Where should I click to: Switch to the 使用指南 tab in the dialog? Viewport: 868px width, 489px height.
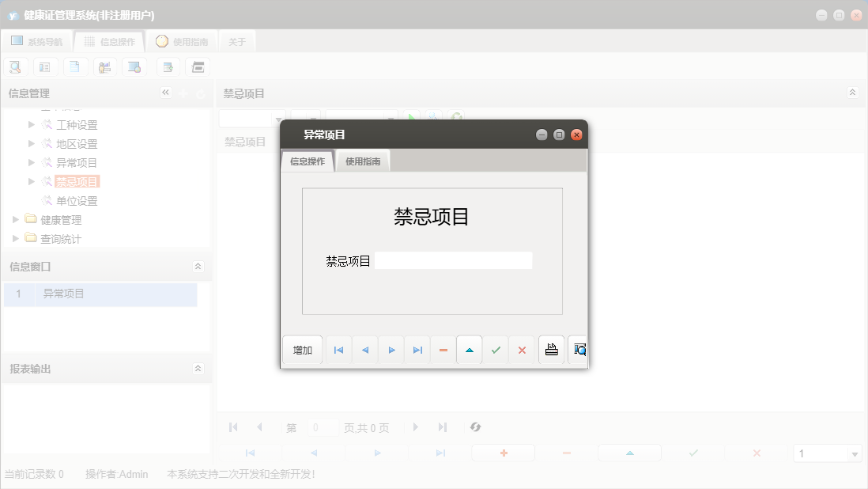click(362, 160)
